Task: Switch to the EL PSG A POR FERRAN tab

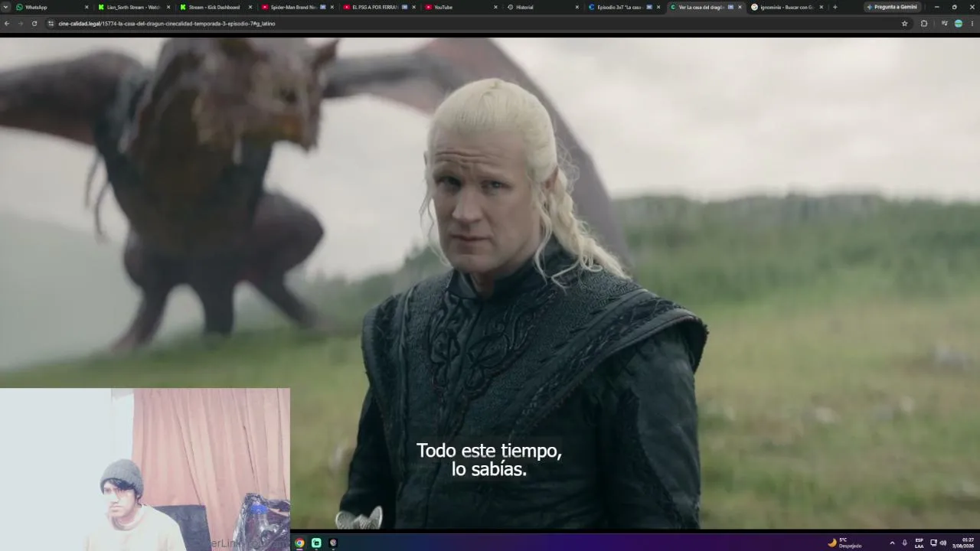Action: [379, 7]
